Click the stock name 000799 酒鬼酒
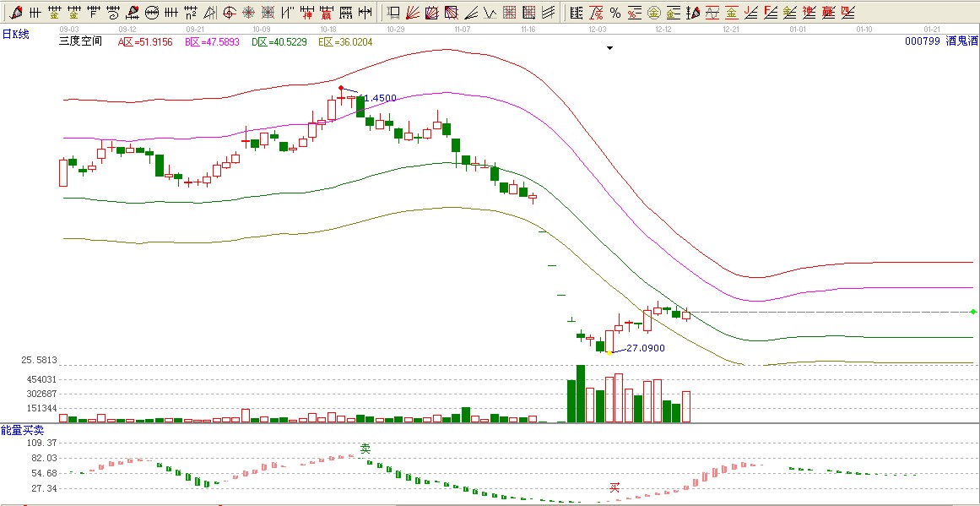980x506 pixels. coord(940,41)
